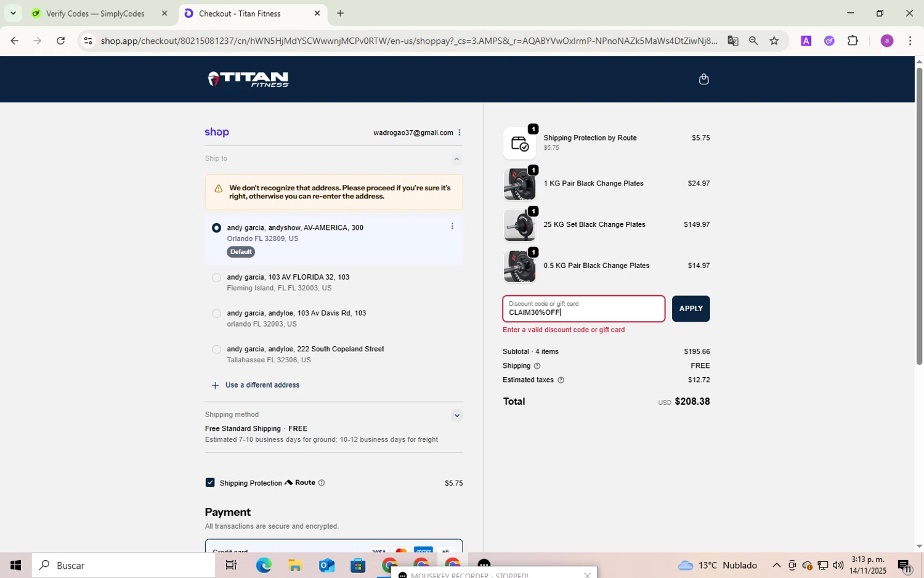This screenshot has width=924, height=578.
Task: Open the volume control in system tray
Action: click(838, 565)
